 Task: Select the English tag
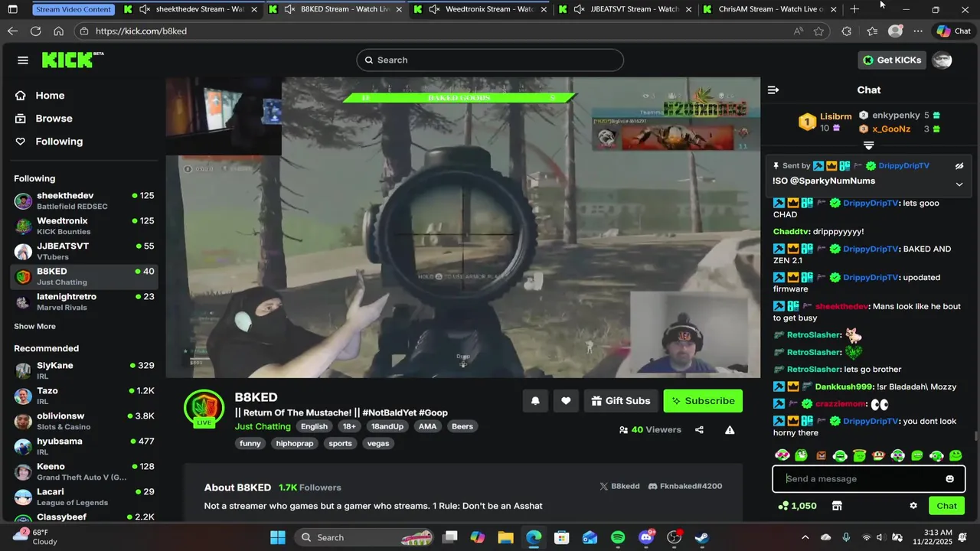tap(314, 426)
